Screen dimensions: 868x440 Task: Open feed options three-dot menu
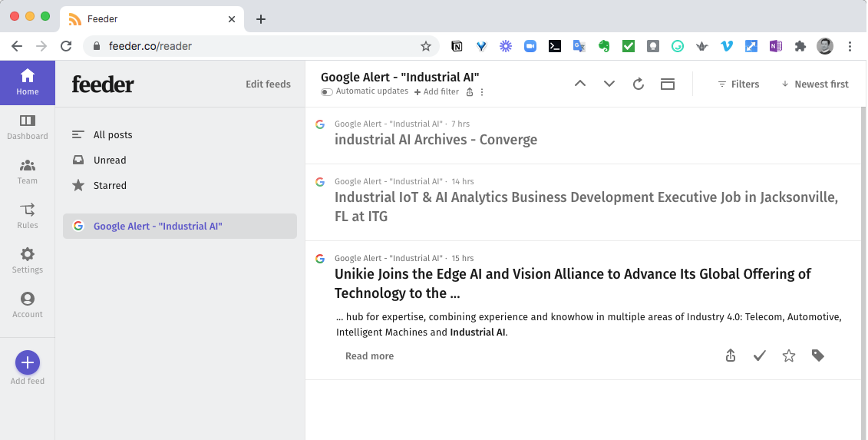point(482,92)
